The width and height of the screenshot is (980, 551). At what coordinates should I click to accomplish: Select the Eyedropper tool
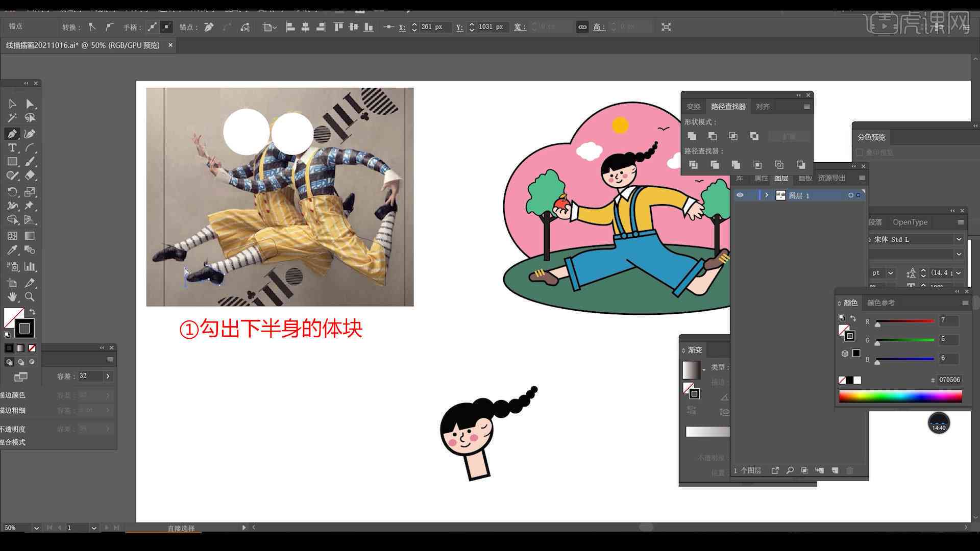click(12, 250)
